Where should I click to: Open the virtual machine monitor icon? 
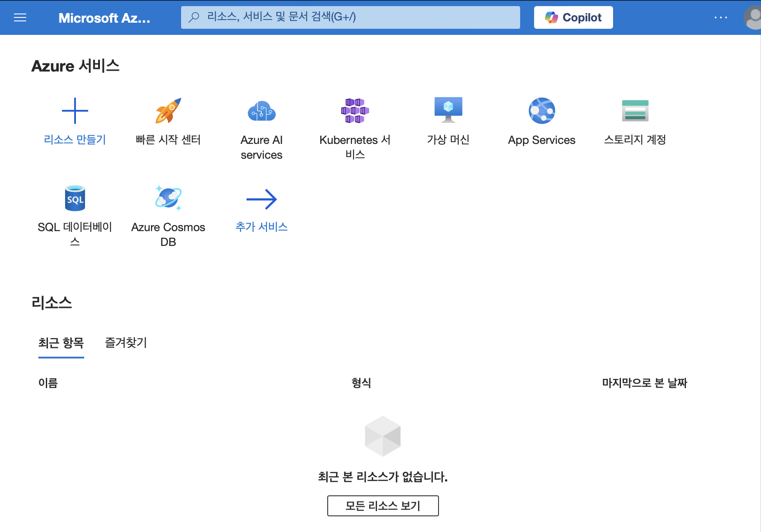[x=449, y=110]
